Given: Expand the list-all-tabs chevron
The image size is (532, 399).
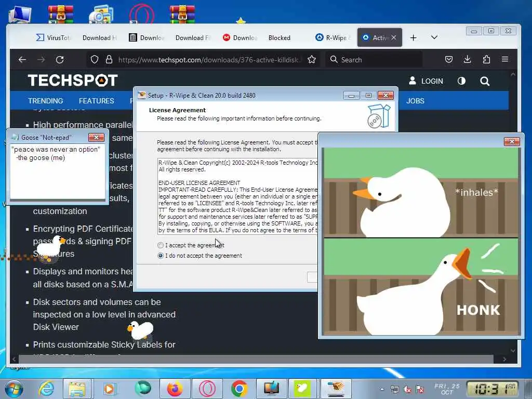Looking at the screenshot, I should pos(434,37).
